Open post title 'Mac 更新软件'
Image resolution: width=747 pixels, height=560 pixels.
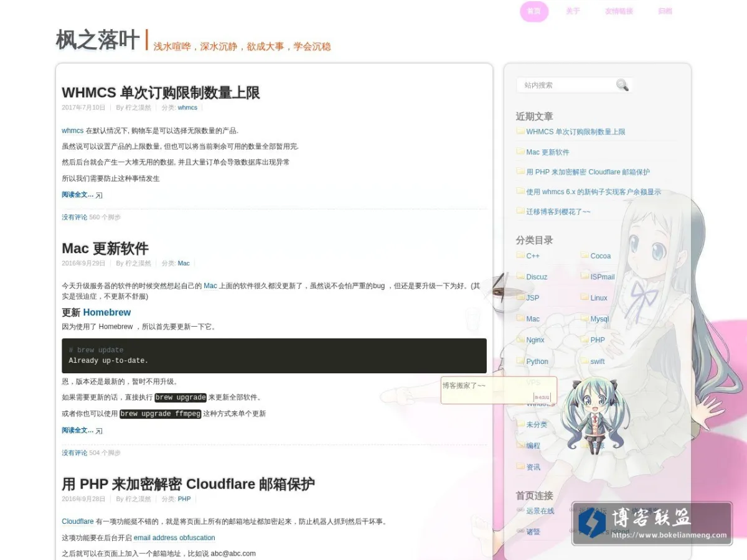point(105,248)
